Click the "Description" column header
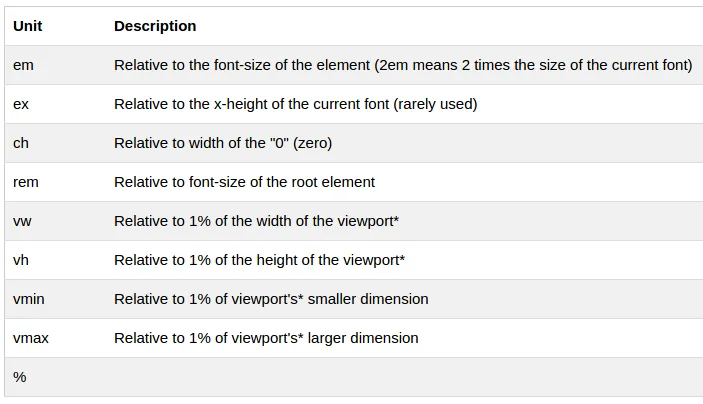Screen dimensions: 703x404 click(x=155, y=26)
